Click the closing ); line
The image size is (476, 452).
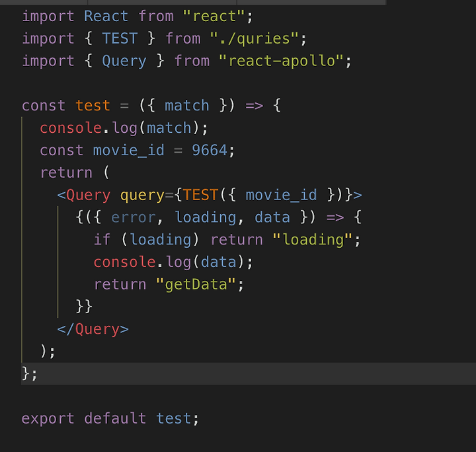[x=48, y=352]
